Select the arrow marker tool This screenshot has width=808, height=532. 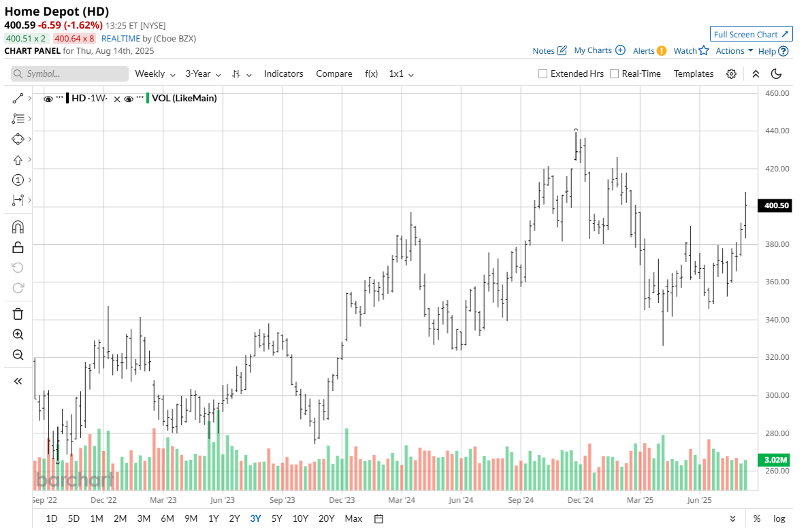[x=18, y=160]
